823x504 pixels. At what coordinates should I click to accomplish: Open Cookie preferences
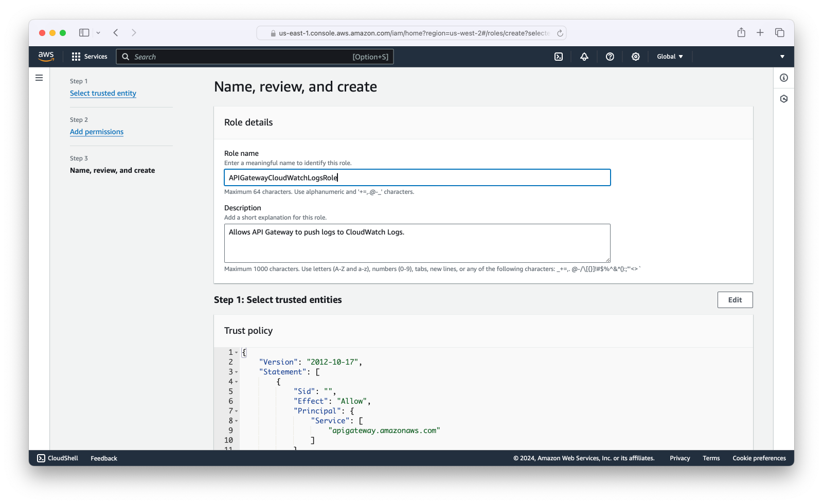759,458
